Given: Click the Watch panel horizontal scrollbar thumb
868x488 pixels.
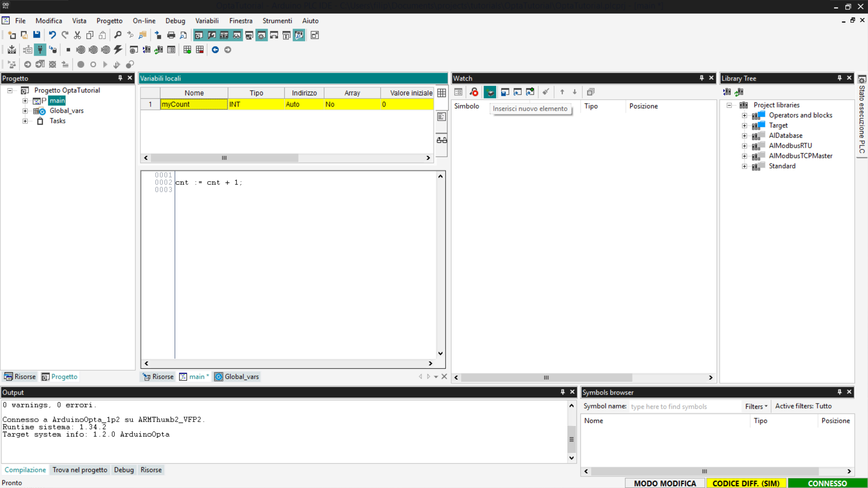Looking at the screenshot, I should [x=546, y=378].
